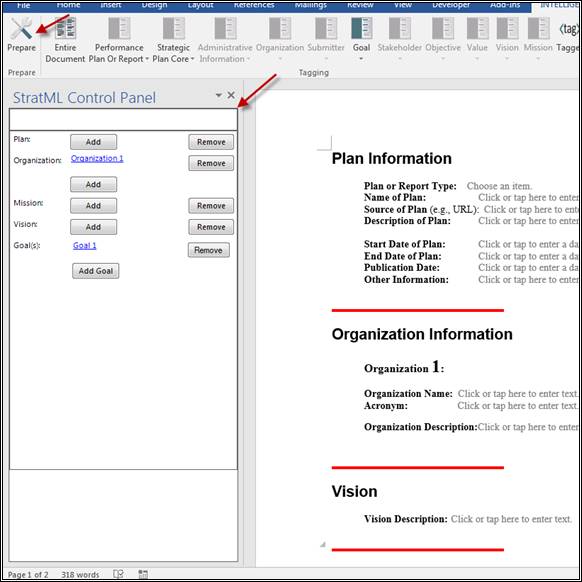This screenshot has width=582, height=582.
Task: Open the Review ribbon tab
Action: click(x=360, y=5)
